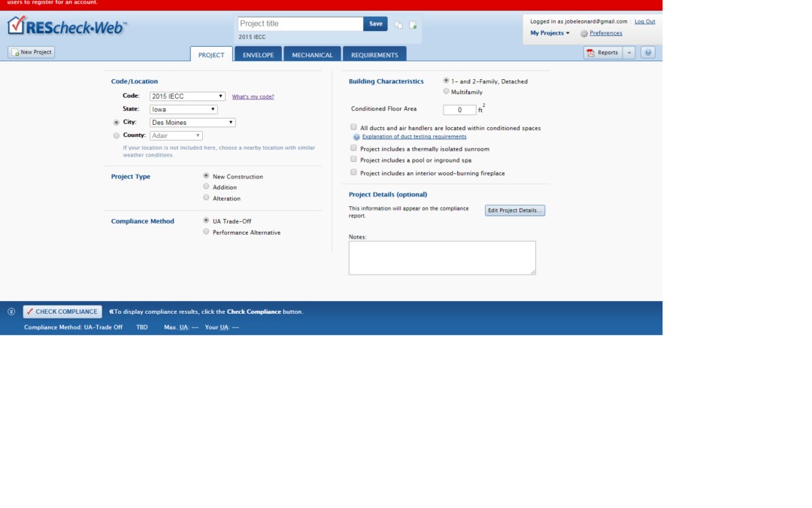This screenshot has height=508, width=812.
Task: Open the help question mark icon
Action: (x=648, y=53)
